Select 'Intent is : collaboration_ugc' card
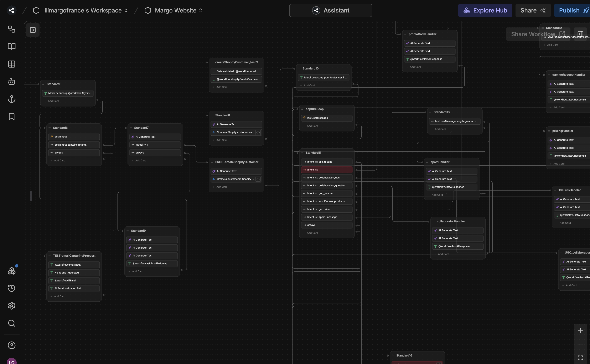Image resolution: width=590 pixels, height=364 pixels. click(327, 178)
